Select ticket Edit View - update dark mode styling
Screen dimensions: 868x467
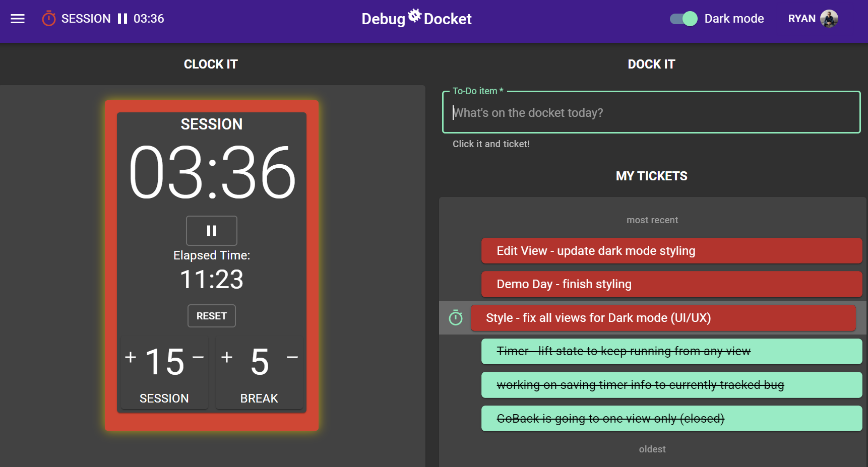point(671,251)
